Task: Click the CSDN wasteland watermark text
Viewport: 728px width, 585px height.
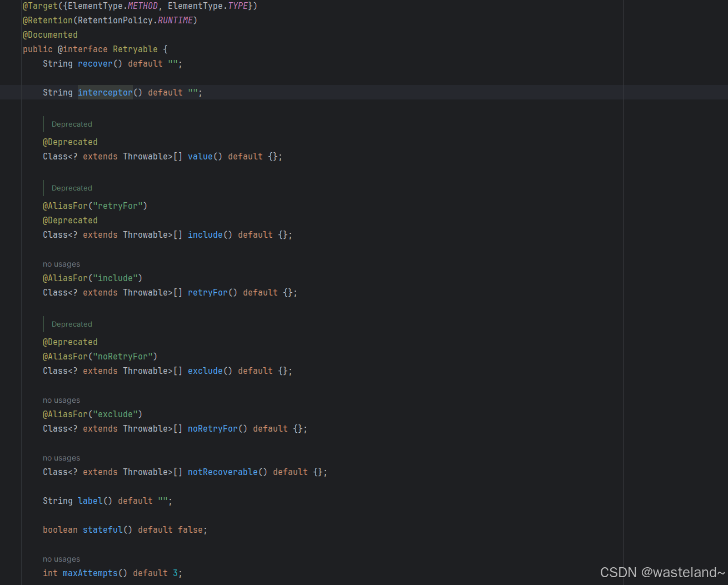Action: point(662,572)
